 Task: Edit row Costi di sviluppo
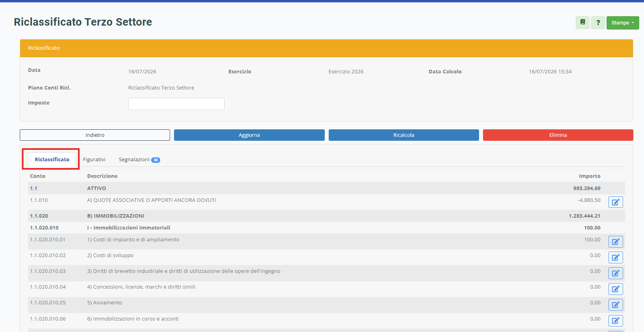pos(616,257)
